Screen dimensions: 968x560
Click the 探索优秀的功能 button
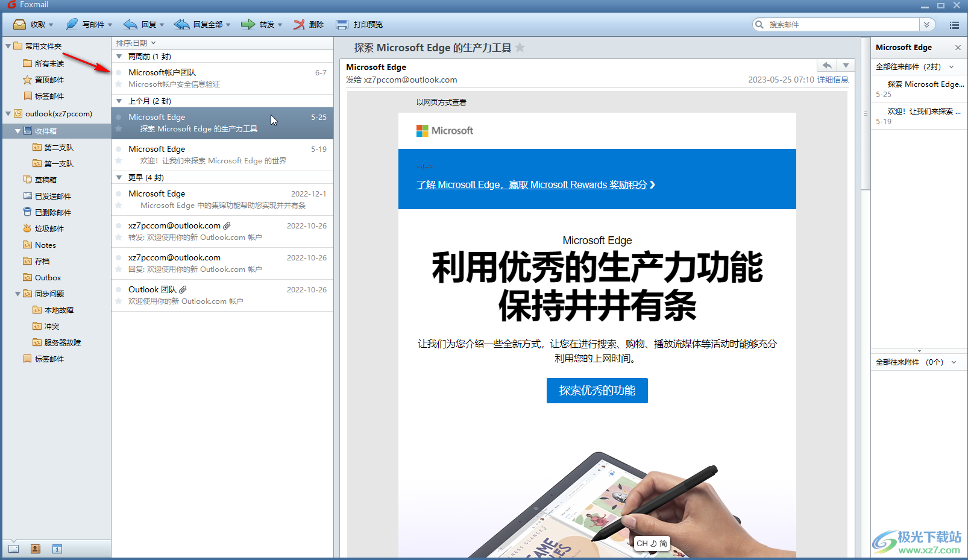(x=597, y=391)
